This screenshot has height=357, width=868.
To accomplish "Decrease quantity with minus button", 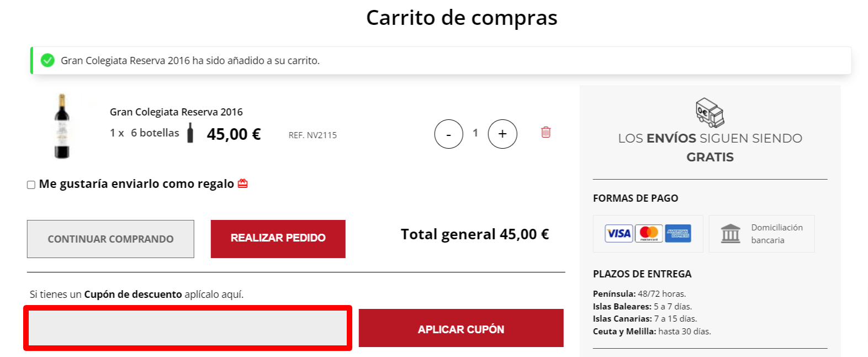I will click(x=448, y=134).
